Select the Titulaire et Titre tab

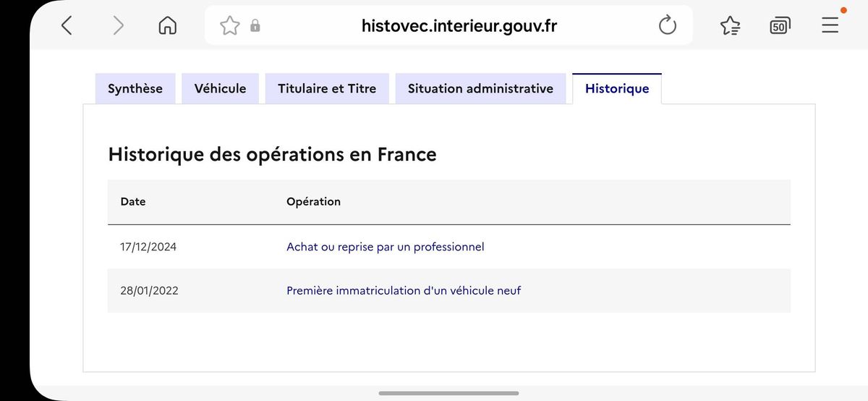coord(327,88)
